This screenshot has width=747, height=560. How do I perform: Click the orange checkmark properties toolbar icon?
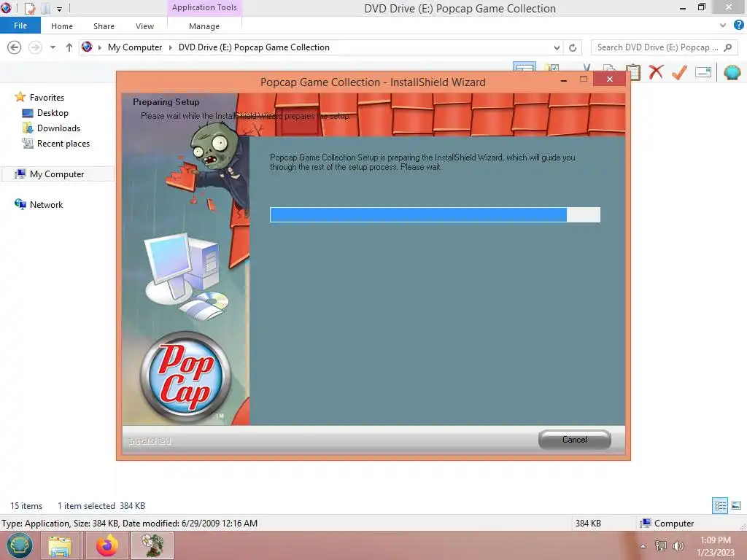679,72
